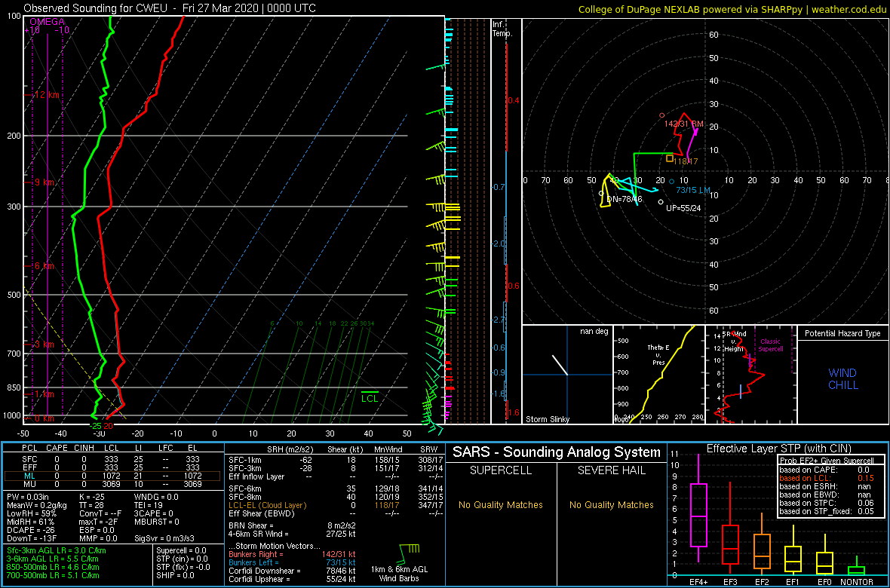The height and width of the screenshot is (588, 890).
Task: Click the highlighted ML parcel row
Action: tap(112, 476)
